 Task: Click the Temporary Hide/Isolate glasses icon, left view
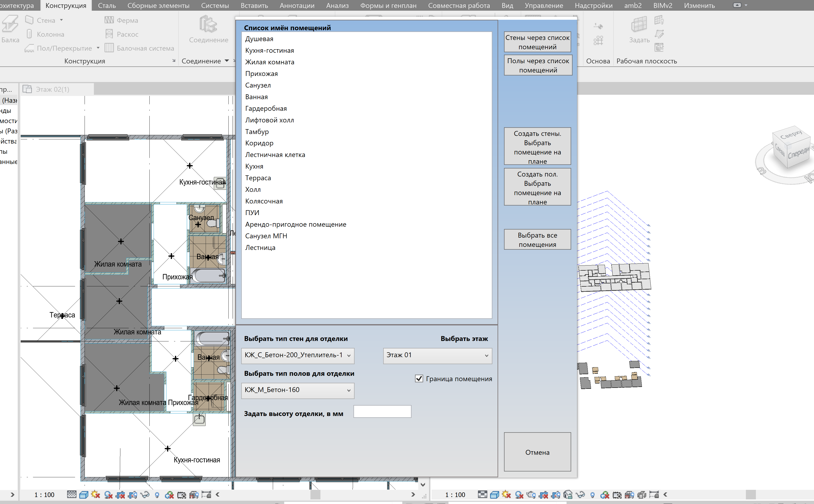coord(144,494)
